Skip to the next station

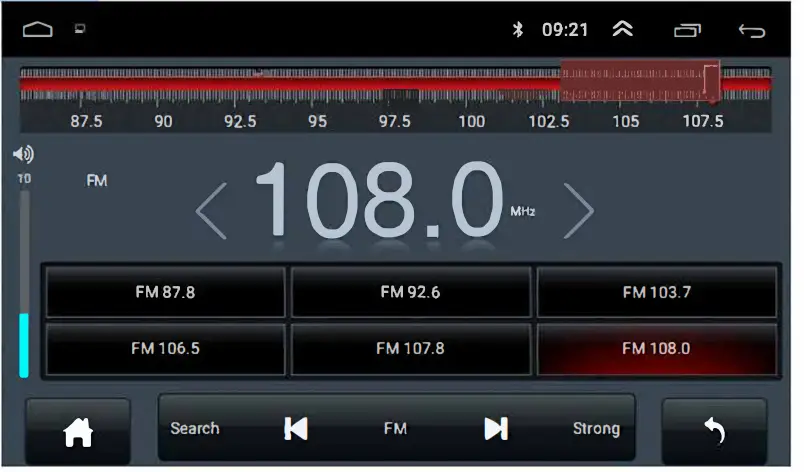coord(495,429)
